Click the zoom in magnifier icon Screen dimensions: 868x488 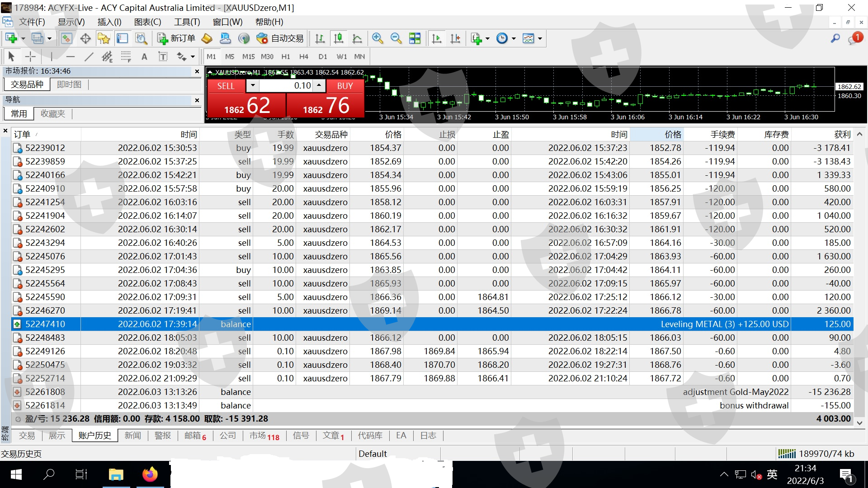[377, 38]
